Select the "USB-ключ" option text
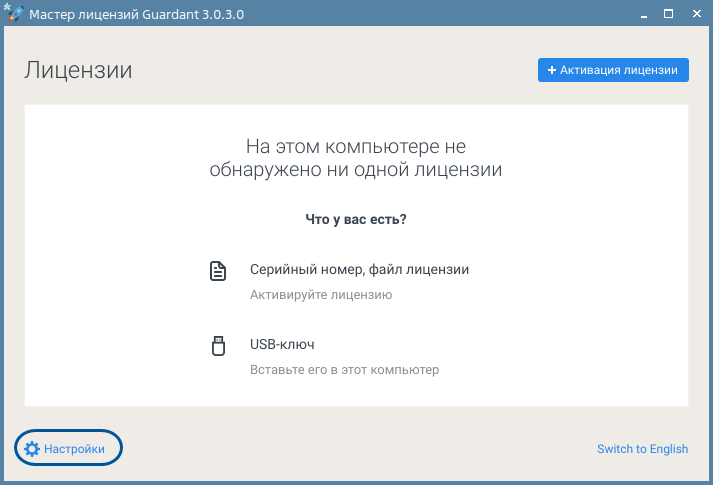 (x=282, y=345)
